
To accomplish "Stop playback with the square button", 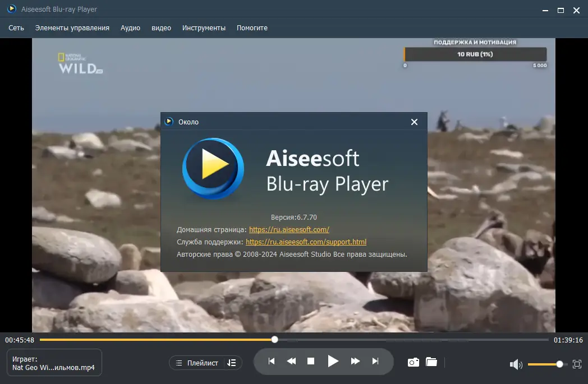I will click(x=311, y=361).
